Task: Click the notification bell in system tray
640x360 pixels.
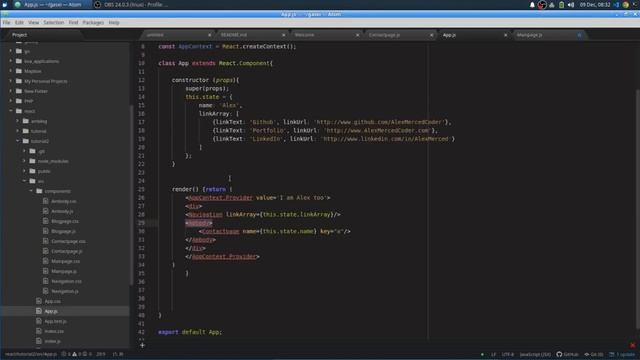Action: tap(532, 5)
